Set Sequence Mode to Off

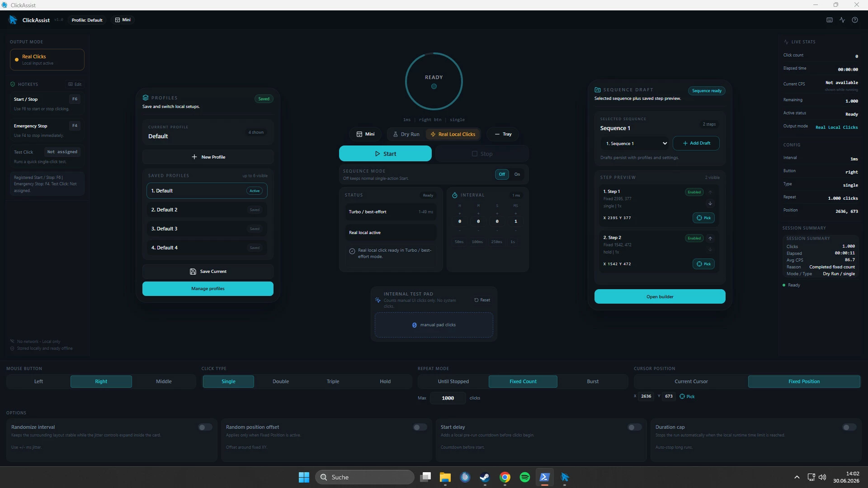[x=502, y=174]
